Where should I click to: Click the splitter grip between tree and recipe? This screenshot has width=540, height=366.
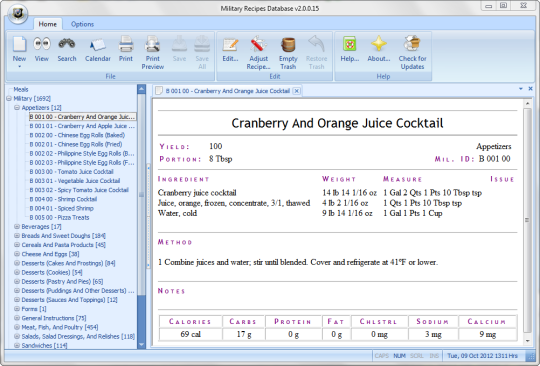[149, 216]
